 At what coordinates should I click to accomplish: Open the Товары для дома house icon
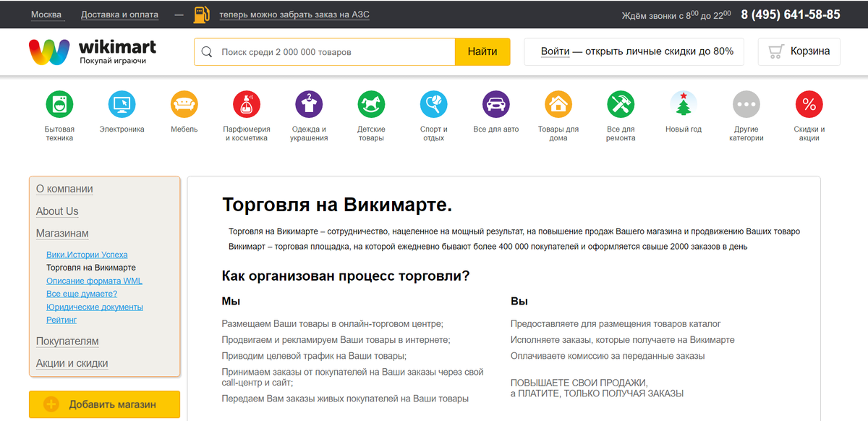click(558, 105)
